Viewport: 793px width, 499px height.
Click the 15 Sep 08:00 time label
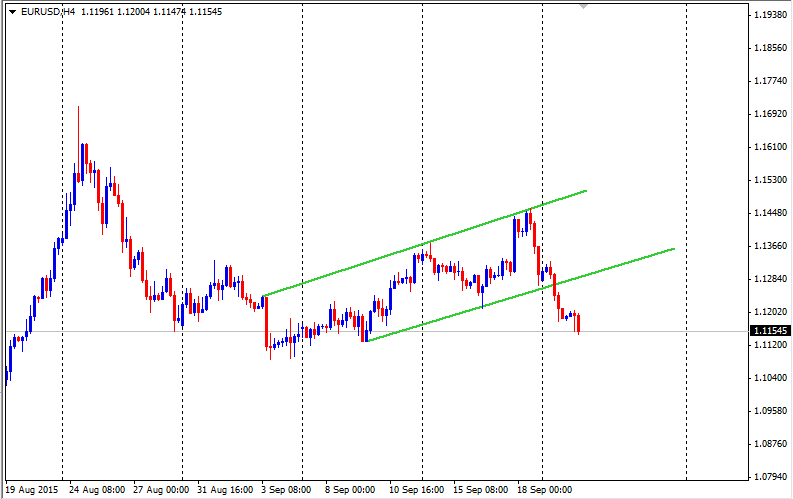[x=480, y=490]
